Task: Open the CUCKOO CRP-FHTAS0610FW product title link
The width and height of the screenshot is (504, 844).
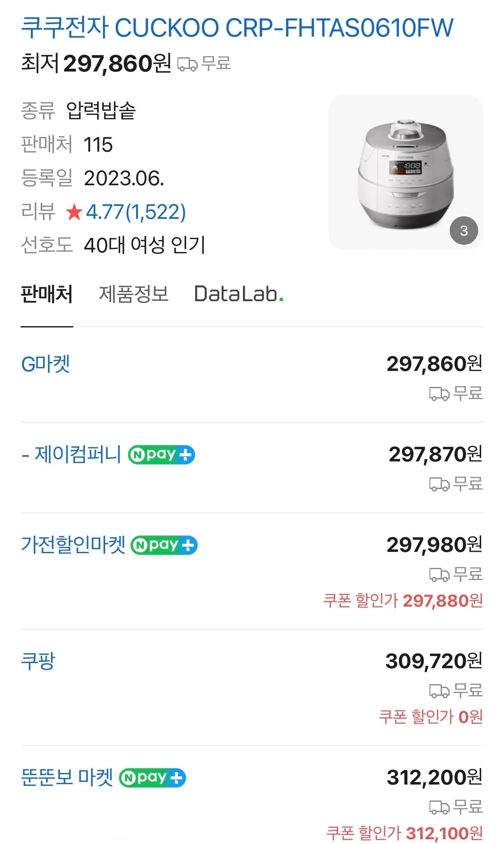Action: click(237, 28)
